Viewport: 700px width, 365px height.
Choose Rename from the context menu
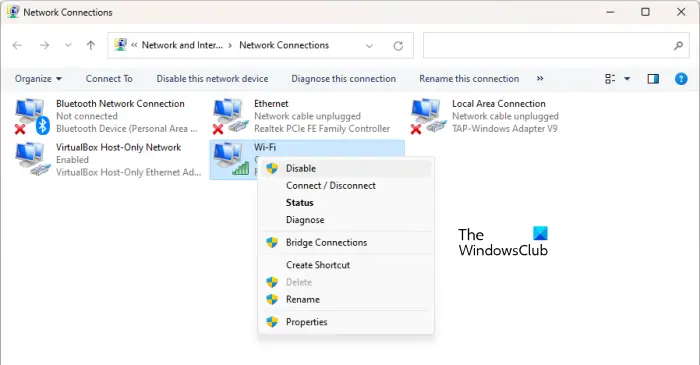[346, 299]
